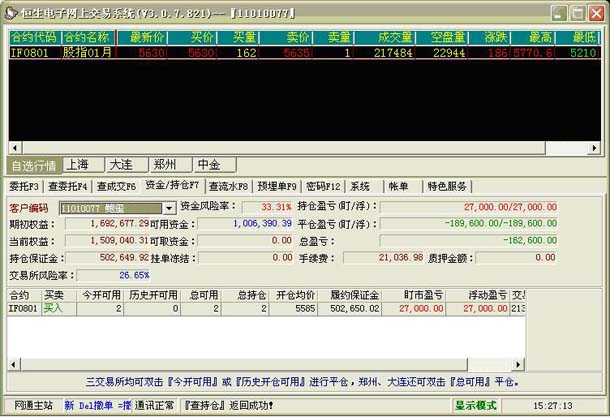Click the 平仓盈亏 -189,600.00 field
This screenshot has height=417, width=610.
pyautogui.click(x=468, y=223)
